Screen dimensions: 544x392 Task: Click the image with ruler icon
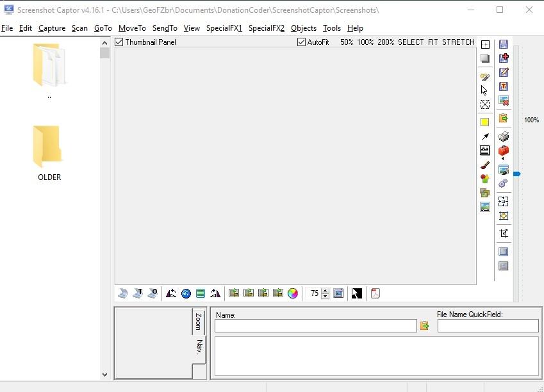(x=485, y=207)
